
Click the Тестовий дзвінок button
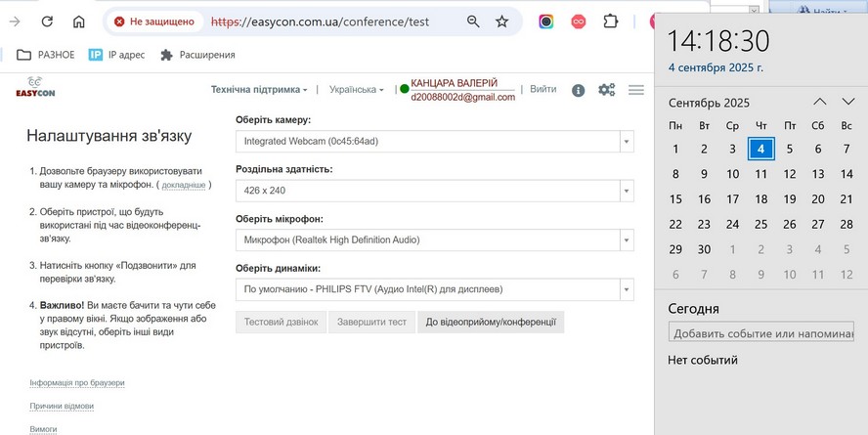tap(281, 322)
